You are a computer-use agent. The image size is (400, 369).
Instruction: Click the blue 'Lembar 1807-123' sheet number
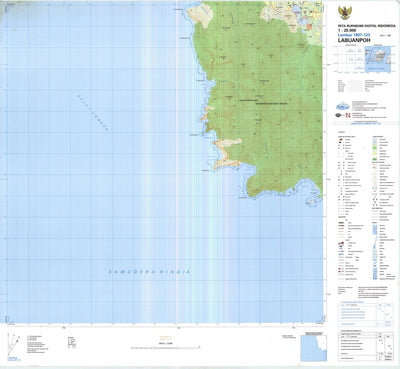click(354, 35)
